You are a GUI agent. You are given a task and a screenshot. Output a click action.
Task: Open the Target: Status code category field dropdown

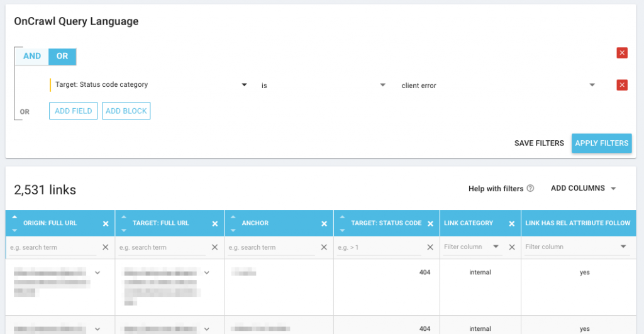click(x=150, y=85)
